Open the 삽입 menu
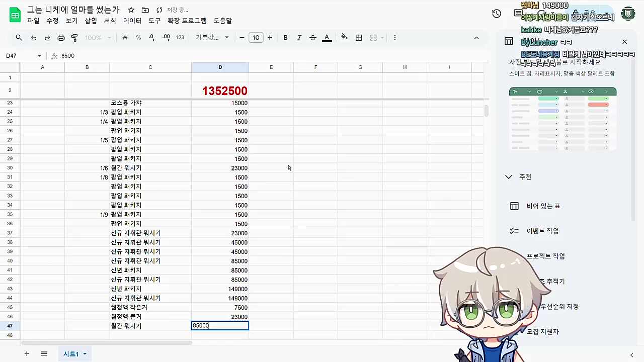The width and height of the screenshot is (644, 362). pos(91,21)
